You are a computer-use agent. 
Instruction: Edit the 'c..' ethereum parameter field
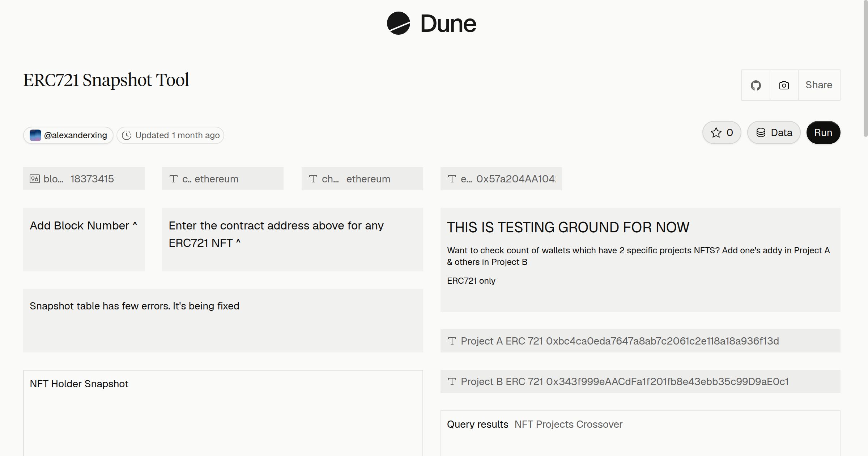point(223,179)
